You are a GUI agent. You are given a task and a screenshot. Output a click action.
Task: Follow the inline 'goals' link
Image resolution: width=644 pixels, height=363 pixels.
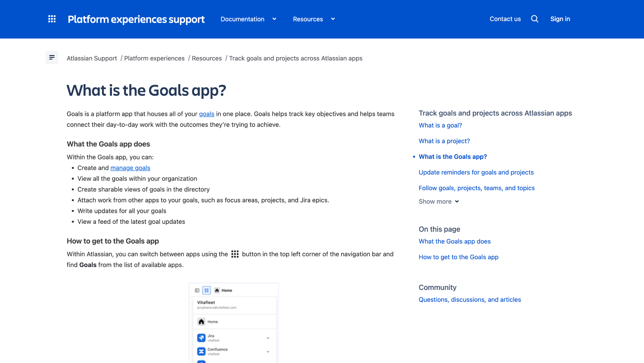[207, 114]
